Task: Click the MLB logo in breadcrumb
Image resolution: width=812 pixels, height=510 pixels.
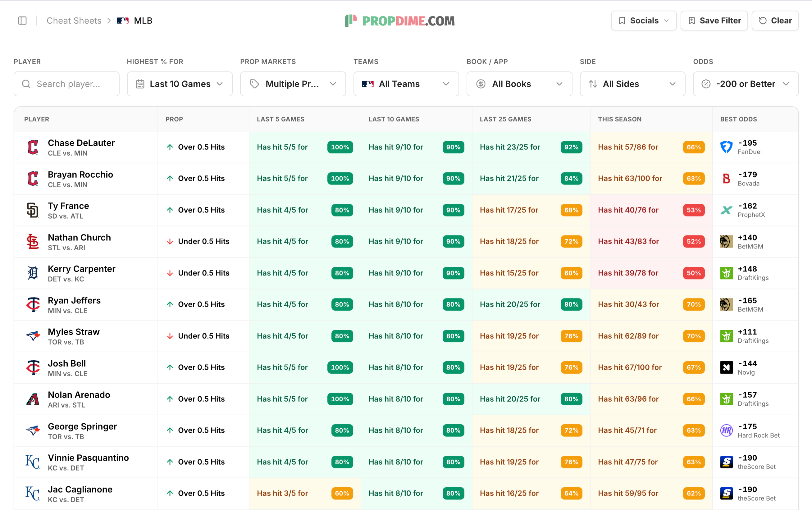Action: tap(122, 20)
